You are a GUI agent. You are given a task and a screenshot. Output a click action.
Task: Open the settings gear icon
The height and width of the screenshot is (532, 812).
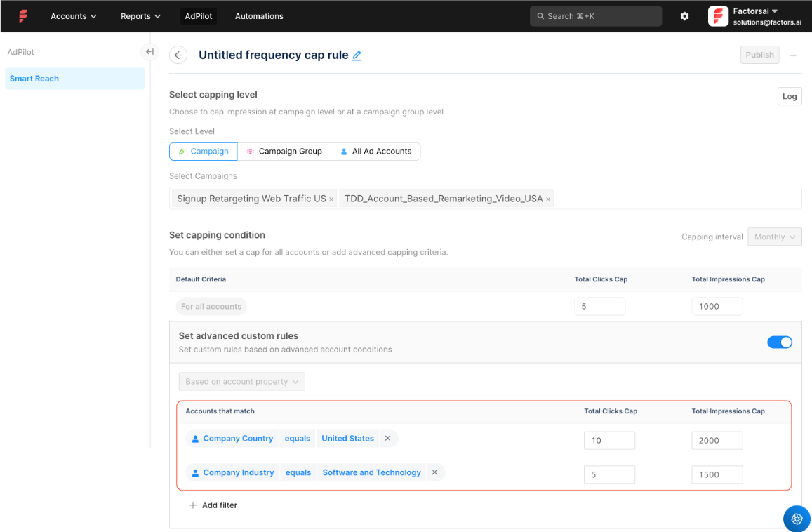[684, 16]
